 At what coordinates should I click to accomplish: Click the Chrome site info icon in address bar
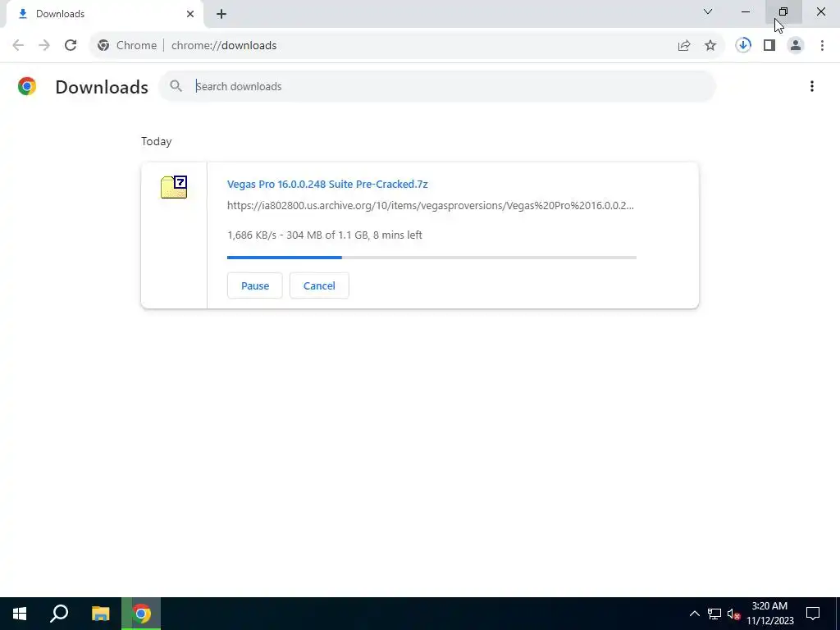[103, 46]
